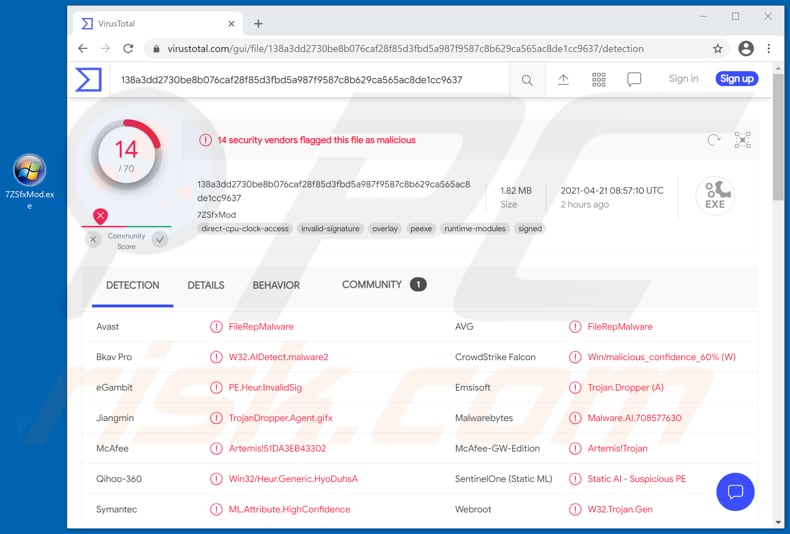The width and height of the screenshot is (790, 534).
Task: Click Malwarebytes Malware.AI.708577630 result
Action: coord(634,418)
